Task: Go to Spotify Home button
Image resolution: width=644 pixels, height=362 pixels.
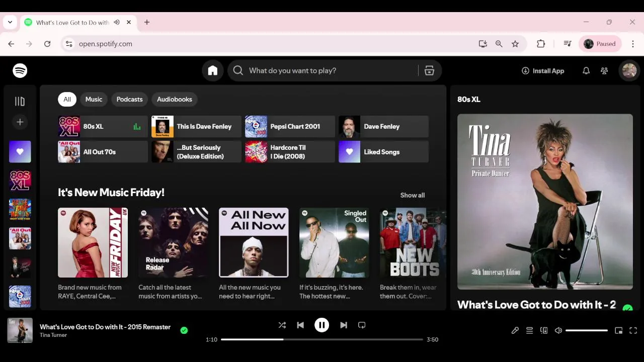Action: [x=213, y=71]
